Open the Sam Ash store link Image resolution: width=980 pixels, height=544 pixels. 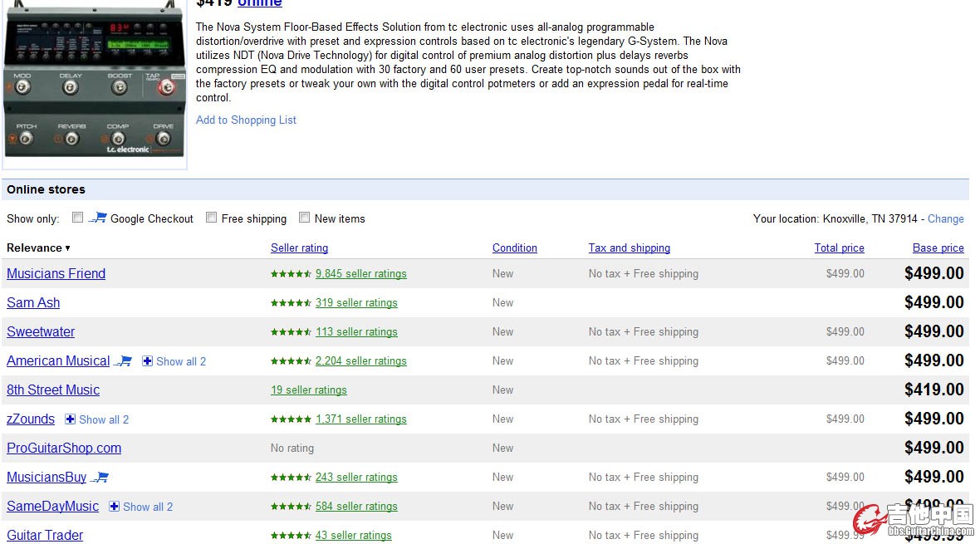(33, 302)
